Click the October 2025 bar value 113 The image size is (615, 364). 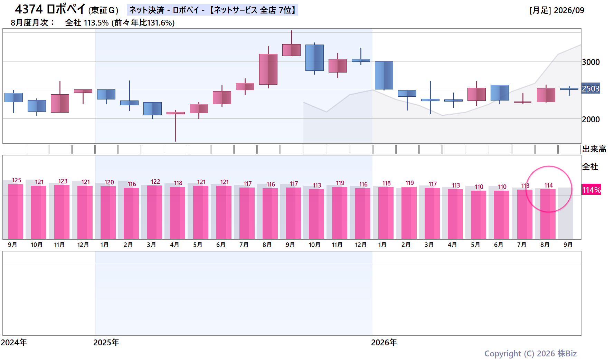317,185
